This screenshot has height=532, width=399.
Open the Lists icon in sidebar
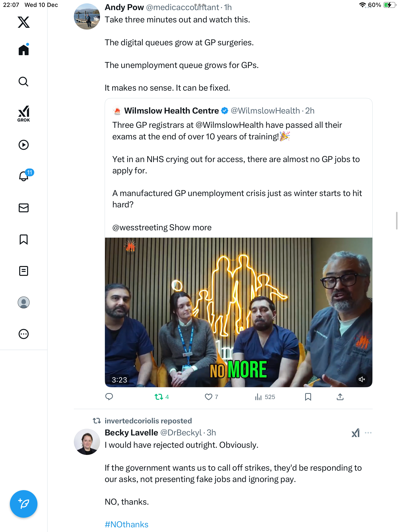coord(24,271)
